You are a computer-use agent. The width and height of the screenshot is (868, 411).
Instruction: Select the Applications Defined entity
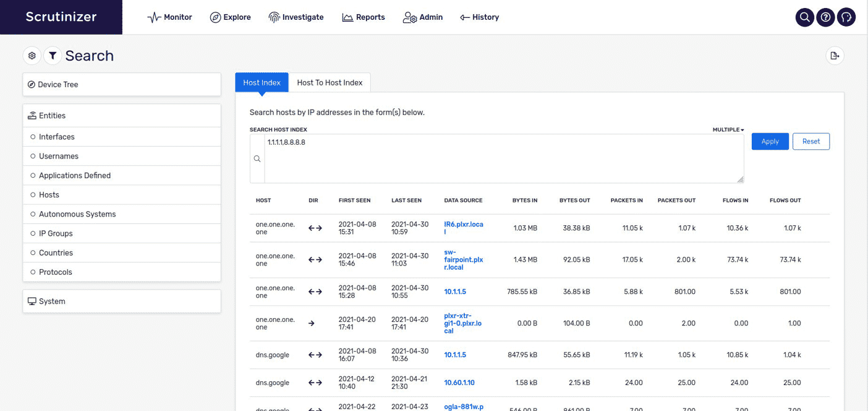coord(122,175)
